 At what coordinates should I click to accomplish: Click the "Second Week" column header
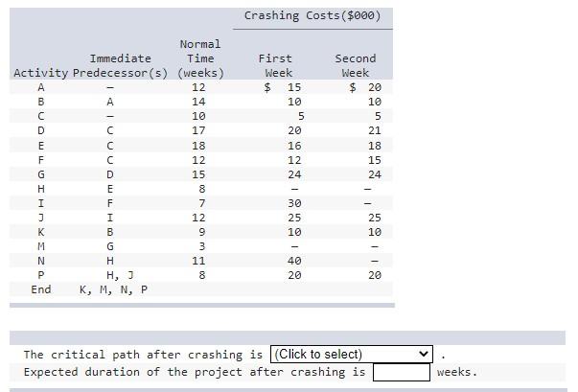[356, 65]
